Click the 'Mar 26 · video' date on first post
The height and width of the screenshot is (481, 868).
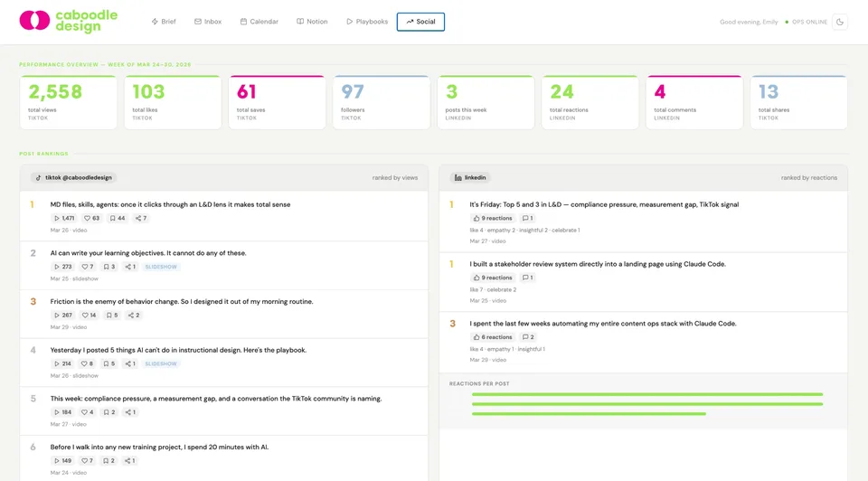coord(69,231)
